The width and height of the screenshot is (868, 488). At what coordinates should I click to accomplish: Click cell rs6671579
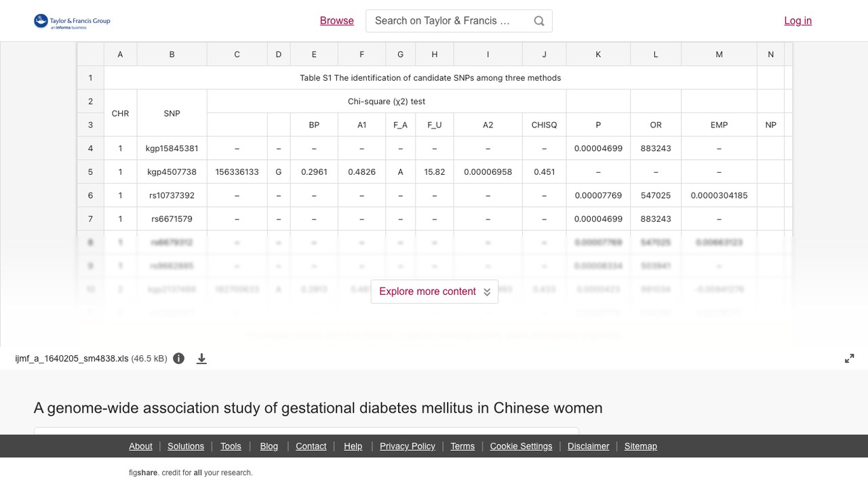(x=172, y=219)
